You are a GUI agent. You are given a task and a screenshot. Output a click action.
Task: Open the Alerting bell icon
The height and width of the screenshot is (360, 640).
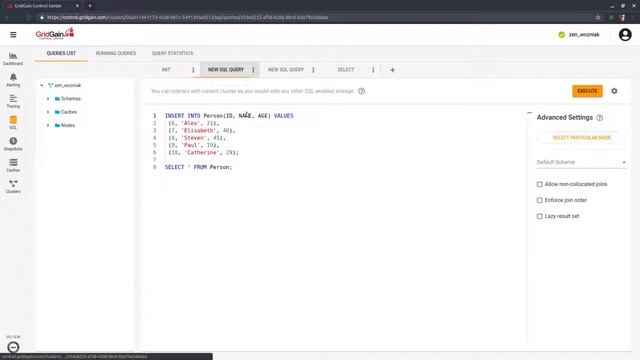point(13,80)
